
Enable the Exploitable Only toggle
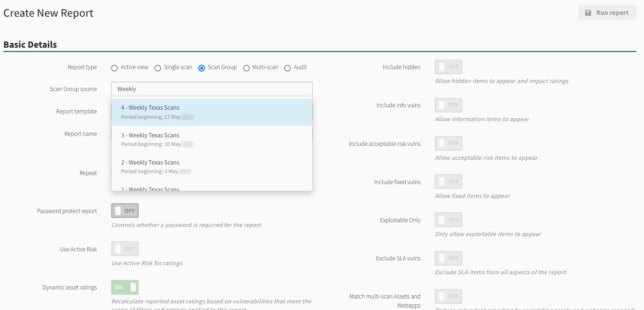point(449,220)
